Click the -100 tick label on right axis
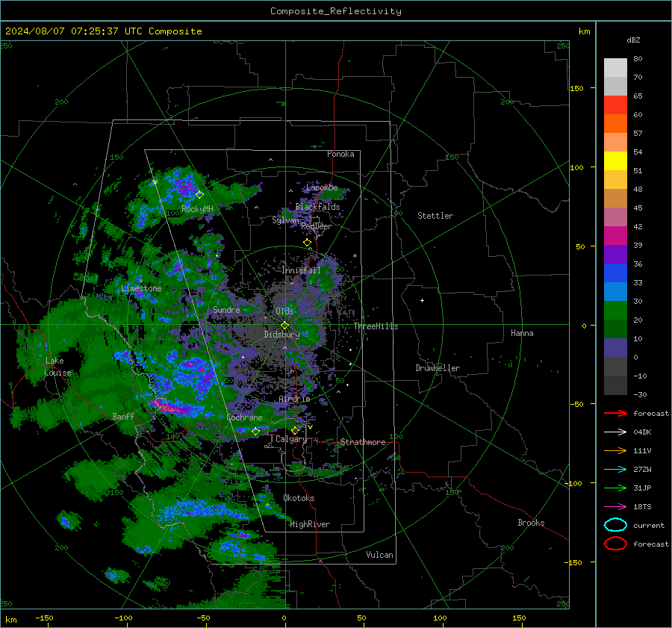This screenshot has height=628, width=672. (574, 483)
